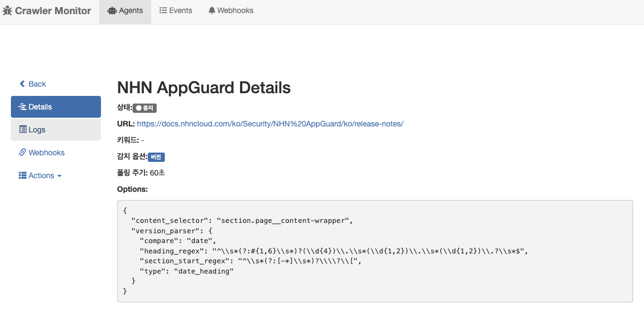
Task: Click the Logs sidebar list icon
Action: (x=23, y=130)
